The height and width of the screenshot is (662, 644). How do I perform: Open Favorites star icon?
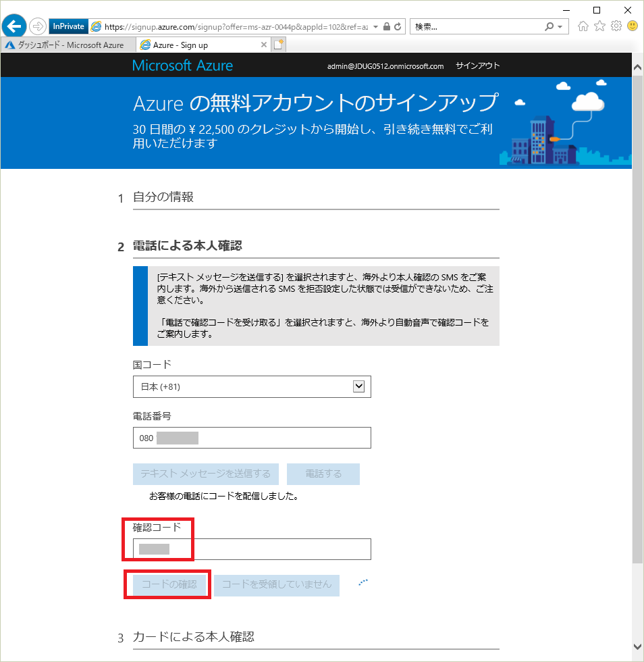(x=599, y=26)
